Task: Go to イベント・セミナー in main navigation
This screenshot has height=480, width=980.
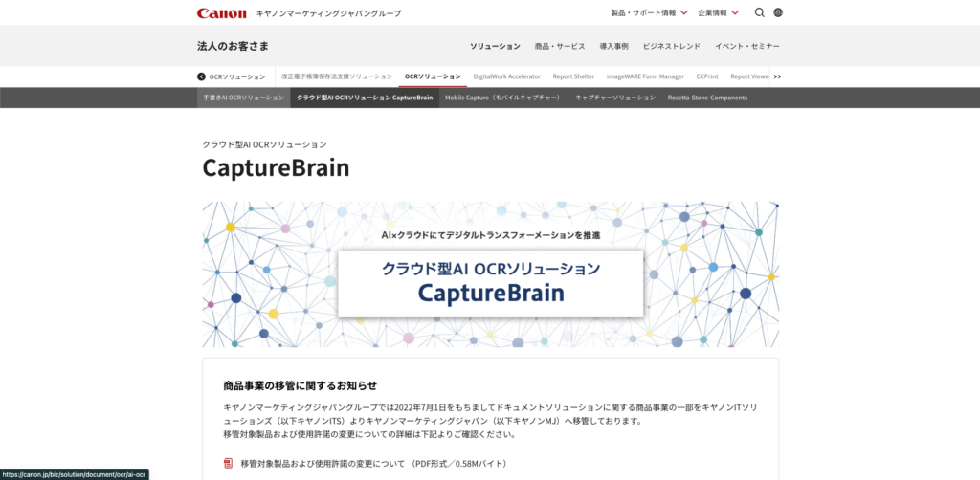Action: click(x=747, y=46)
